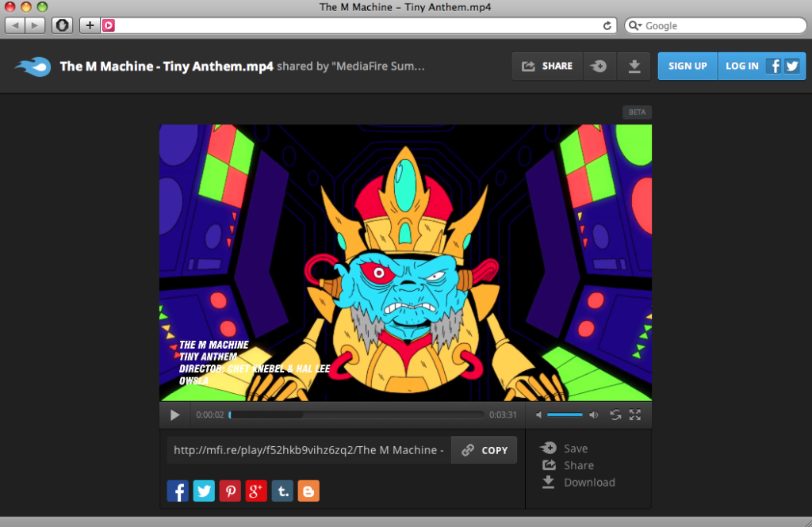Post the video to Tumblr

pyautogui.click(x=282, y=491)
